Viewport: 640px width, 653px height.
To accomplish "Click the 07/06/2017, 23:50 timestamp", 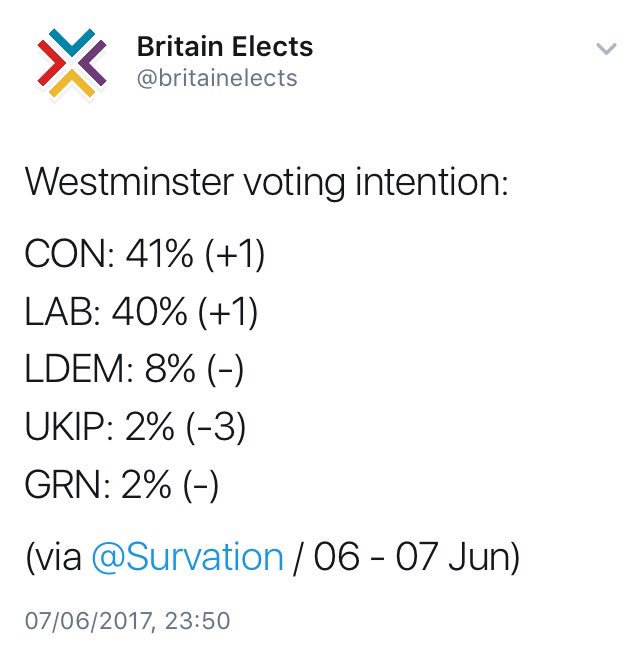I will 128,621.
